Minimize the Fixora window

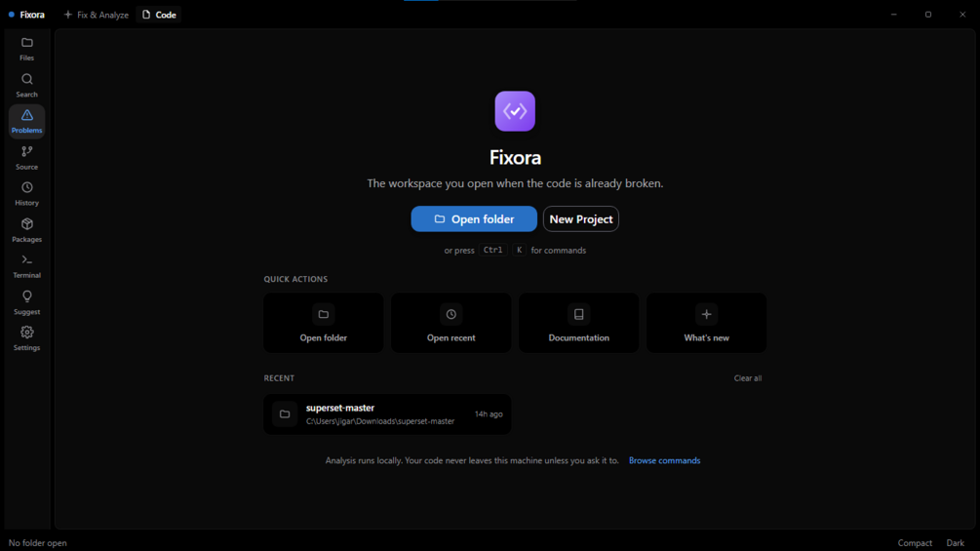(894, 15)
